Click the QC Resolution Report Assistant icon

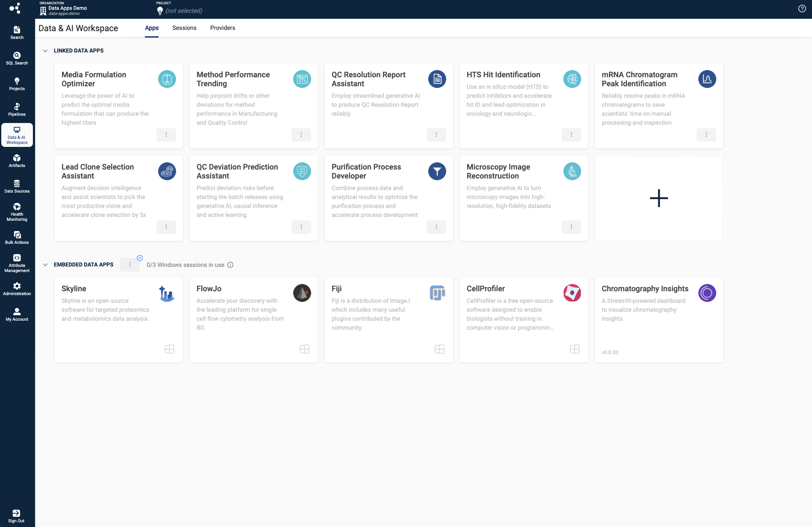click(x=437, y=79)
